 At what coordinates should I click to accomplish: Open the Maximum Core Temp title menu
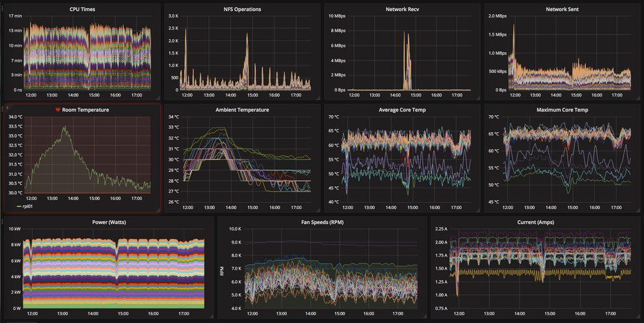pos(562,110)
